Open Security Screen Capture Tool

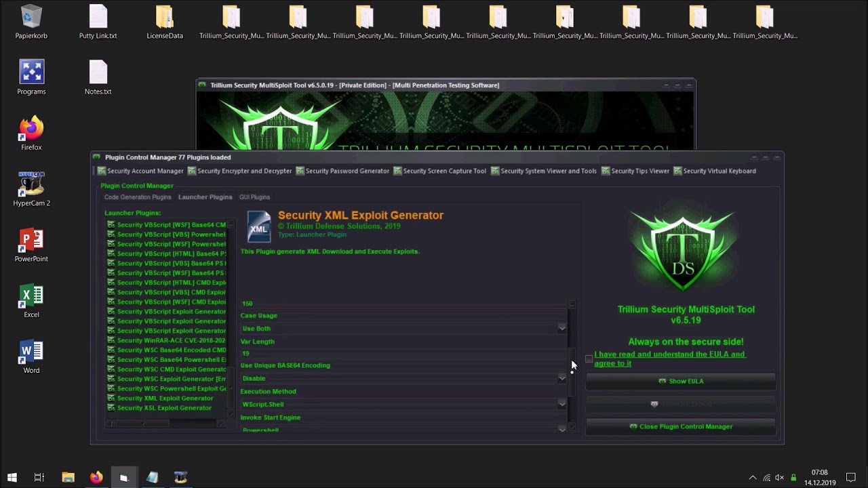tap(439, 171)
